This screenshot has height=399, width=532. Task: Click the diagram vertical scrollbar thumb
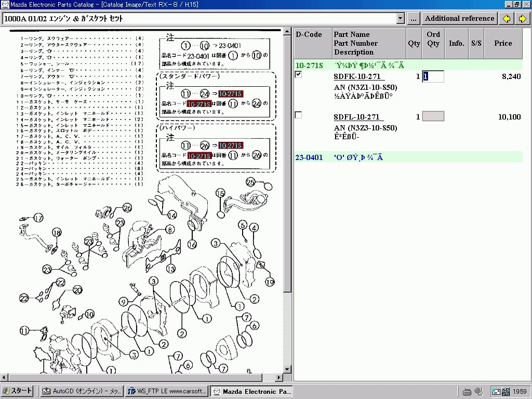tap(287, 164)
